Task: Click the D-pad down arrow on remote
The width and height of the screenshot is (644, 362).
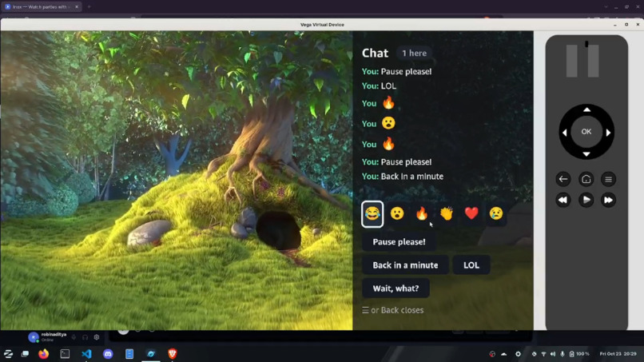Action: [x=586, y=154]
